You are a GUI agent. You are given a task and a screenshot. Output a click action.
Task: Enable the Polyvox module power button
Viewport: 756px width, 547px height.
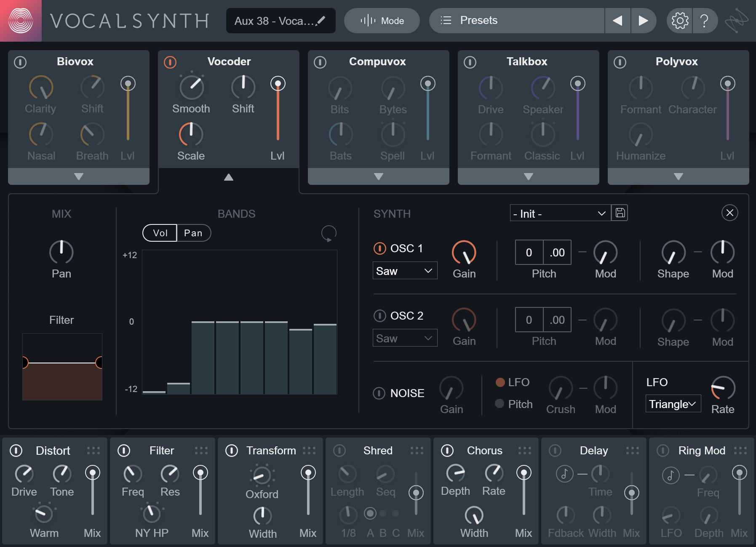click(620, 62)
